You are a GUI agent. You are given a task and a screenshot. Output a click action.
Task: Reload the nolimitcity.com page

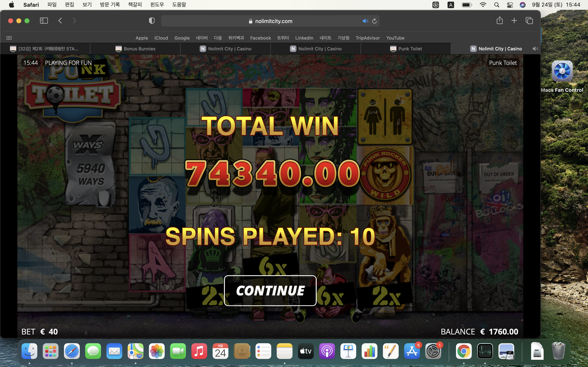click(374, 21)
